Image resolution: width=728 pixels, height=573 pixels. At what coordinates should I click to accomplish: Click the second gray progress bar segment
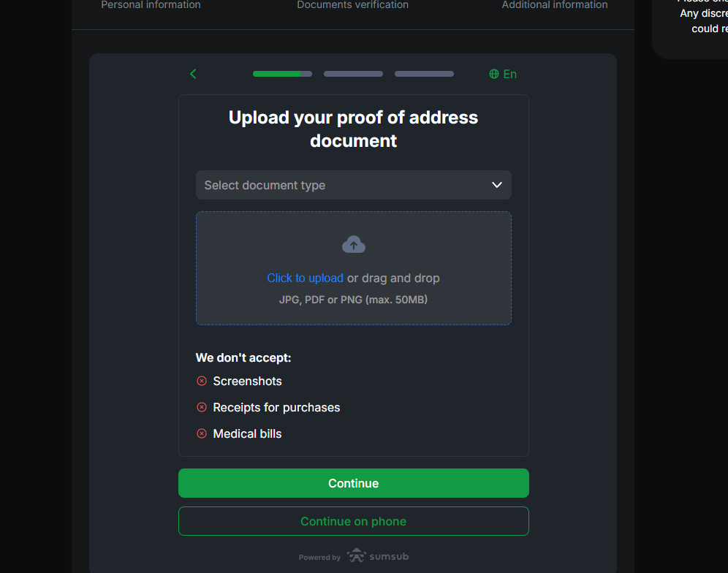point(353,74)
